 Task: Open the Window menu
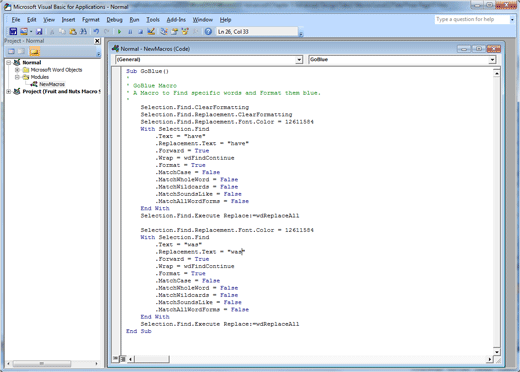(202, 20)
